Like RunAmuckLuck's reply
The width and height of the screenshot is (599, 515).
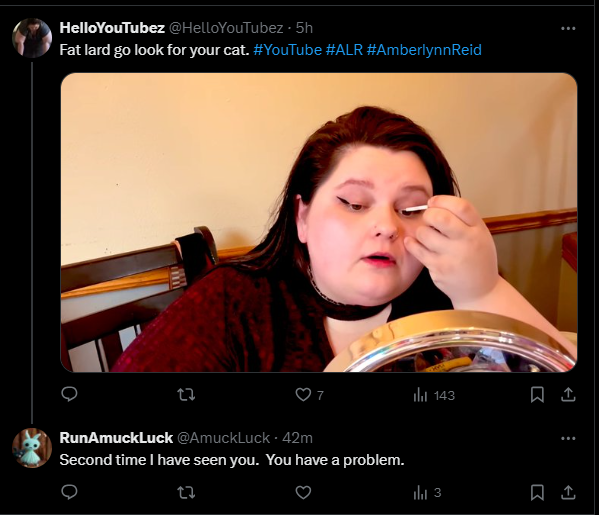303,492
